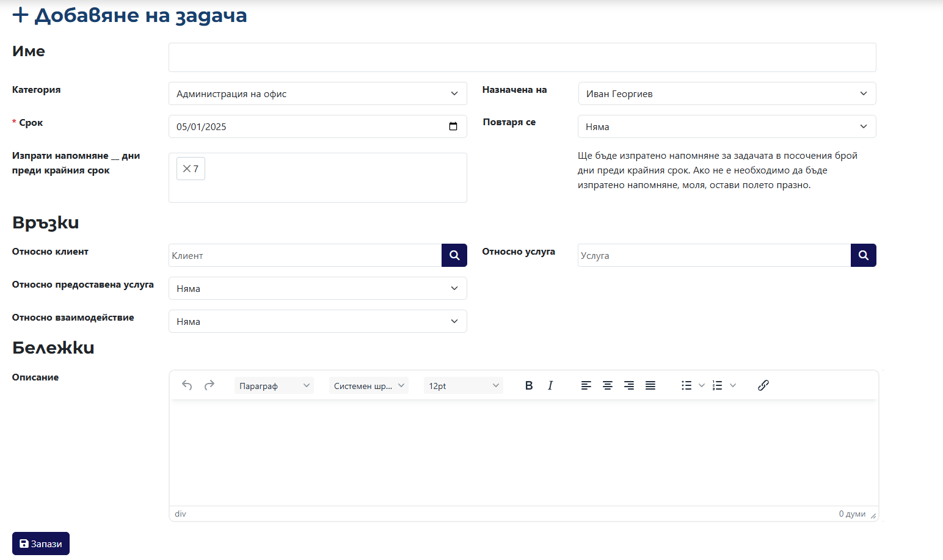
Task: Grab the editor resize handle corner
Action: click(873, 516)
